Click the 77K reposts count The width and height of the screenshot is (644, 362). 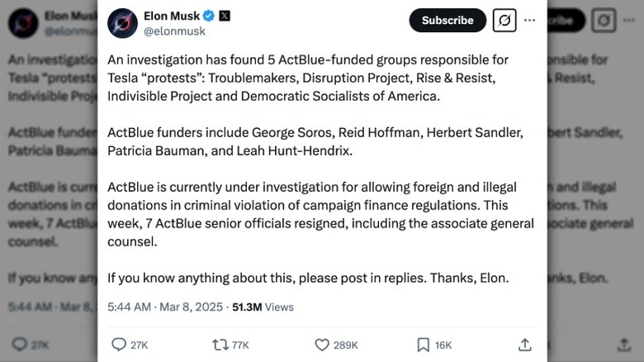240,345
